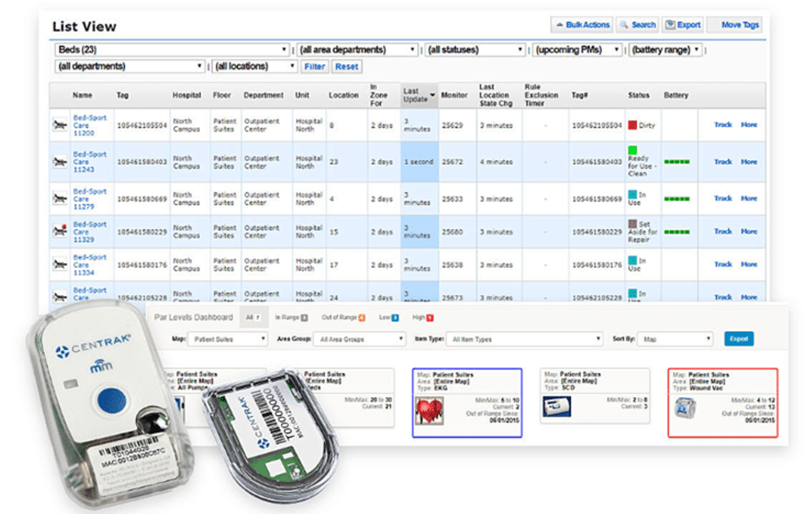Open the Map dropdown showing Patient Suites

[228, 339]
